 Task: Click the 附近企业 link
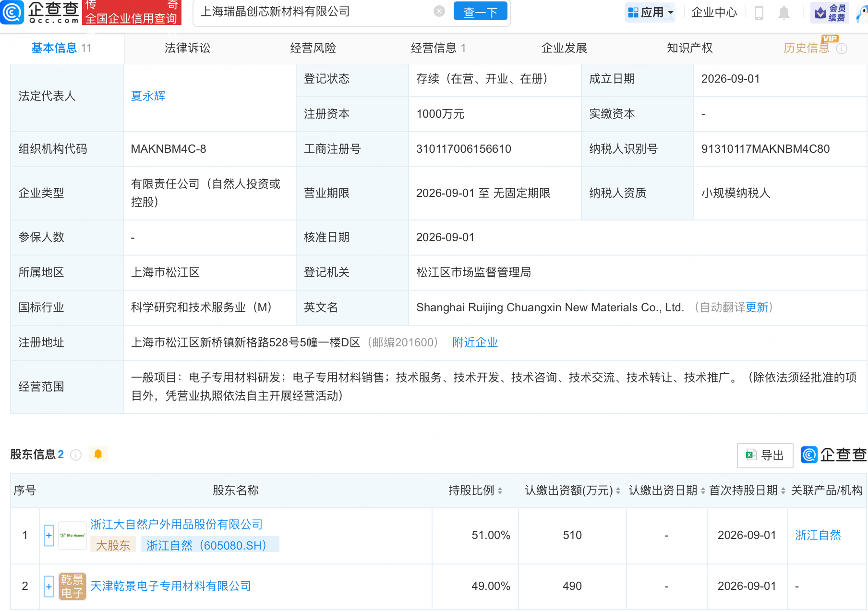pos(475,343)
